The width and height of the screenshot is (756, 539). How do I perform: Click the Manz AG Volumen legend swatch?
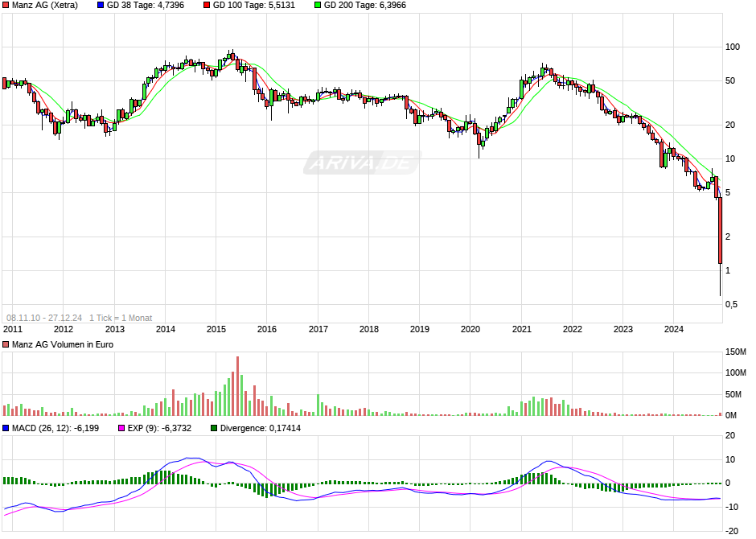tap(6, 344)
